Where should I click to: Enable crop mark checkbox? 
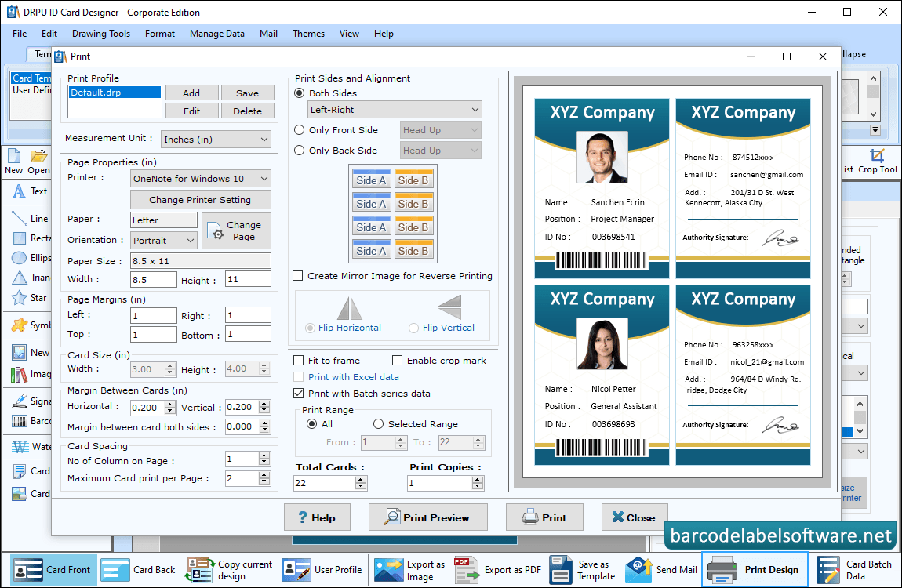398,361
